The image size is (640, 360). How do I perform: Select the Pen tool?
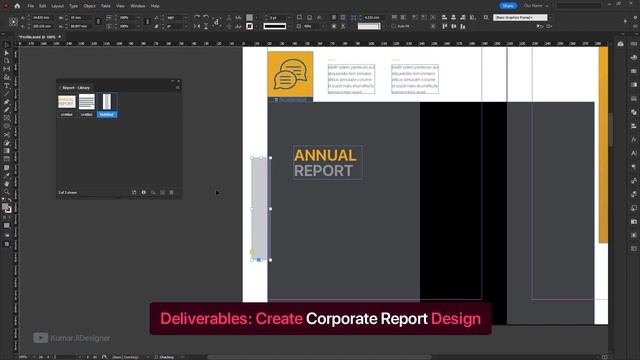click(7, 102)
